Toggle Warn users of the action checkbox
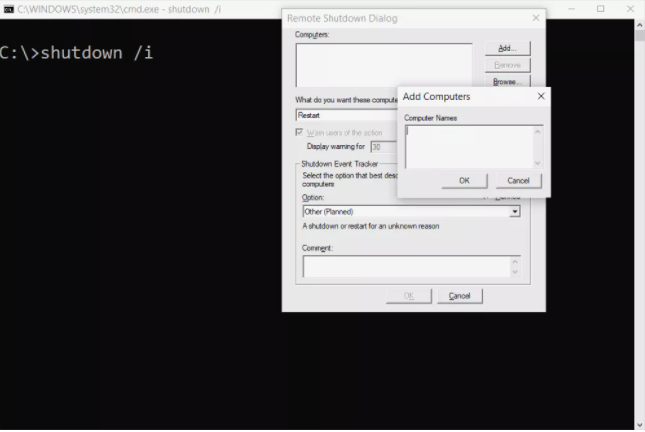The image size is (645, 432). [x=299, y=132]
